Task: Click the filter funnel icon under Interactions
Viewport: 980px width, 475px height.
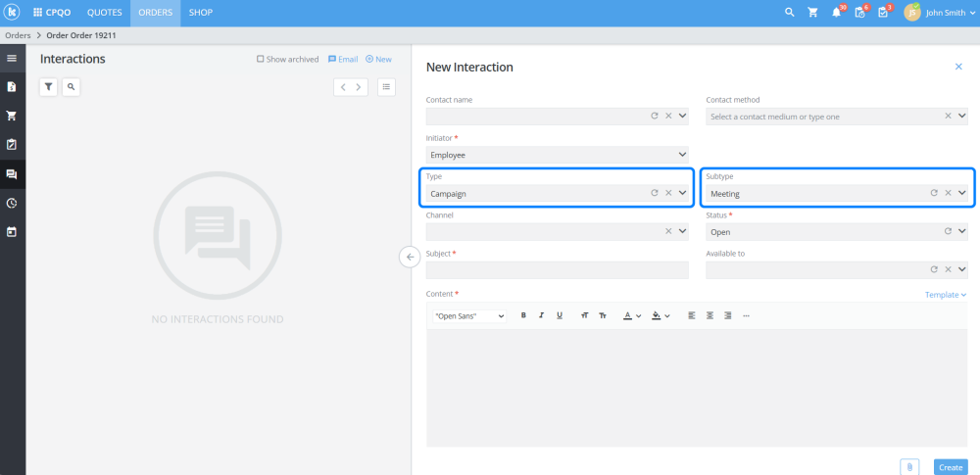Action: tap(48, 87)
